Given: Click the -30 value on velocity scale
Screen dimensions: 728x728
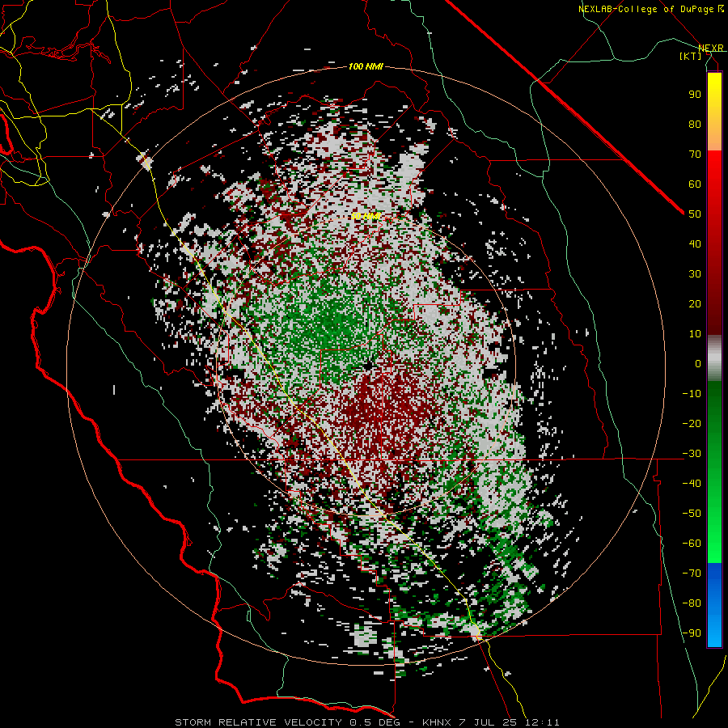Looking at the screenshot, I should pyautogui.click(x=692, y=454).
